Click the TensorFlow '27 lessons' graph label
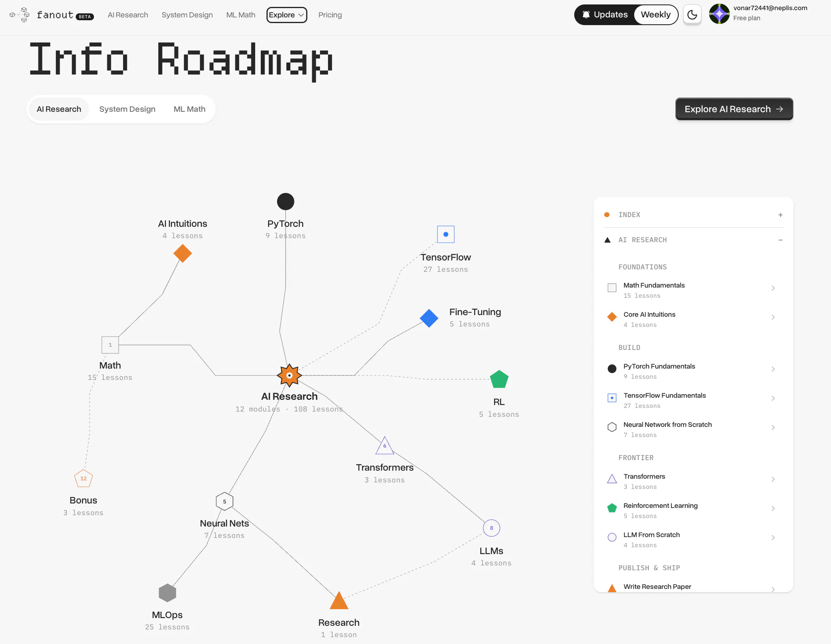831x644 pixels. pyautogui.click(x=445, y=269)
